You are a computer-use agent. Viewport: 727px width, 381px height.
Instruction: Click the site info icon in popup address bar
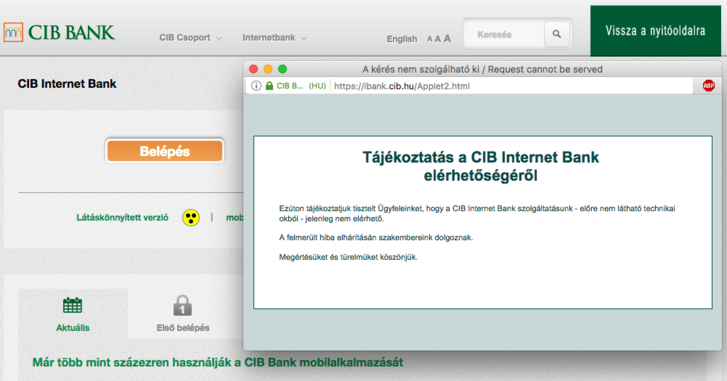pos(256,86)
